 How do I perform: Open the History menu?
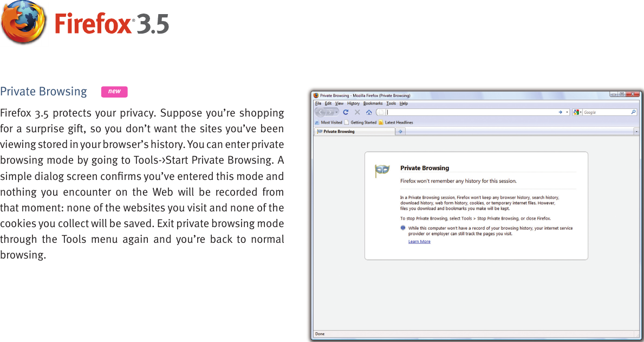click(353, 104)
